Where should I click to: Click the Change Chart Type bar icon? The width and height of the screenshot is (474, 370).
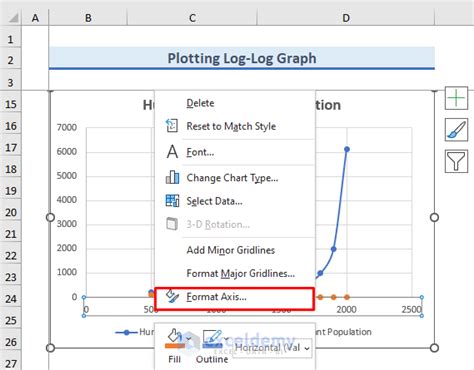coord(172,177)
